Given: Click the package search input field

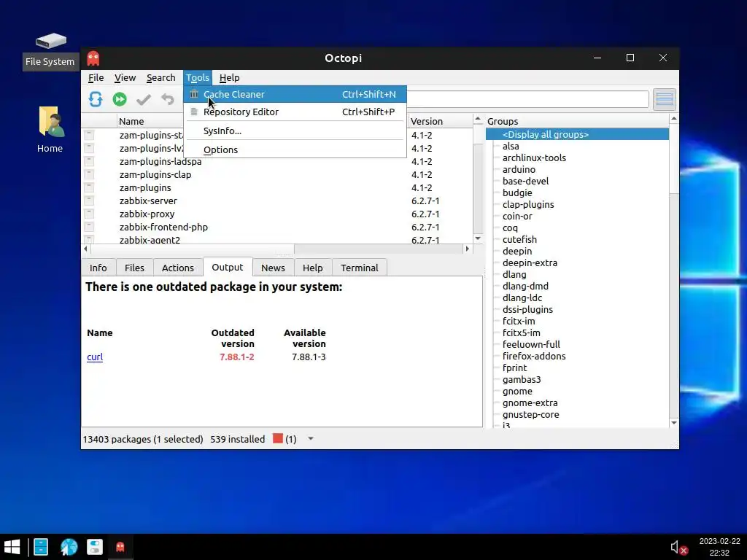Looking at the screenshot, I should click(527, 99).
